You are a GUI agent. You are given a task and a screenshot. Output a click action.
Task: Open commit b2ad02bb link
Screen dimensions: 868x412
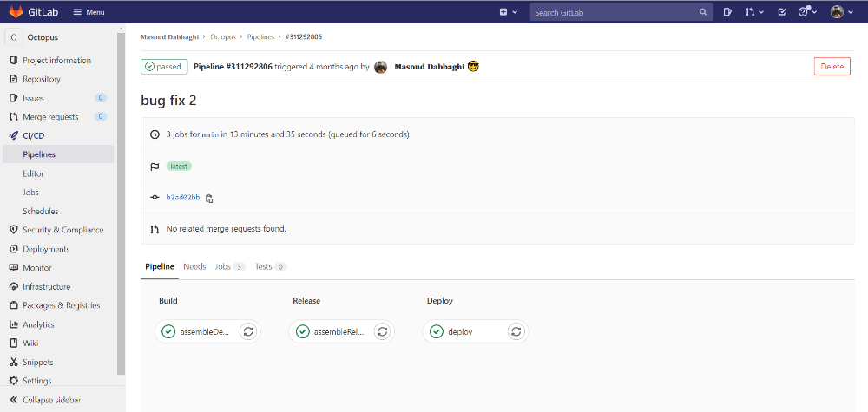pyautogui.click(x=182, y=198)
